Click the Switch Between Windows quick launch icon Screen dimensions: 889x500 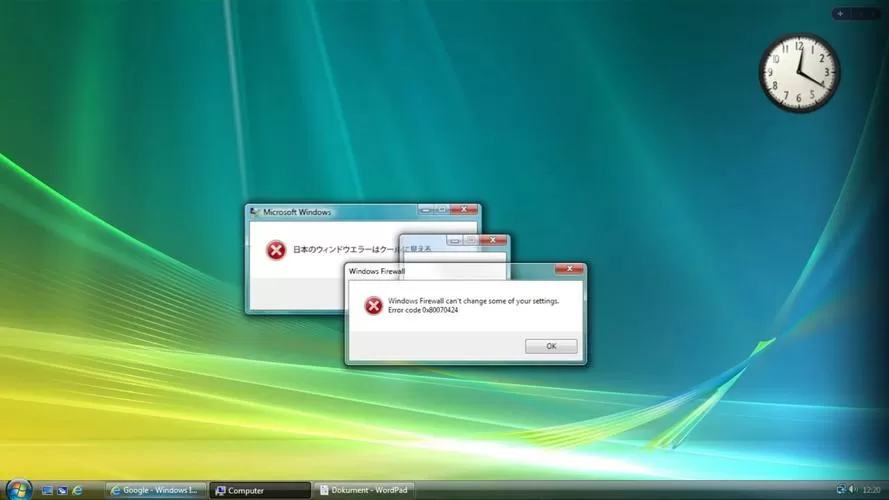click(x=62, y=490)
